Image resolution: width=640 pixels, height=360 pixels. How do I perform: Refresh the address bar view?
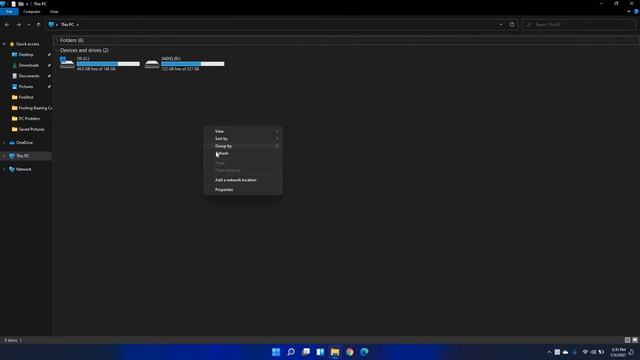click(512, 24)
